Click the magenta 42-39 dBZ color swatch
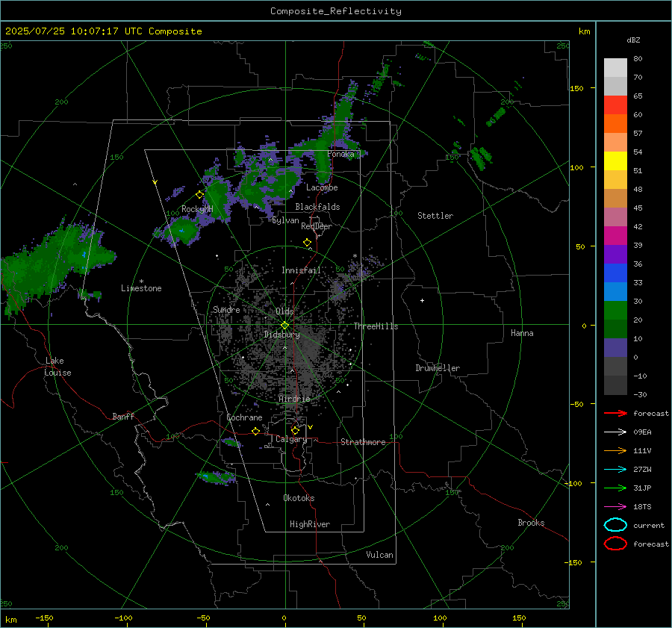This screenshot has height=628, width=672. (x=615, y=236)
